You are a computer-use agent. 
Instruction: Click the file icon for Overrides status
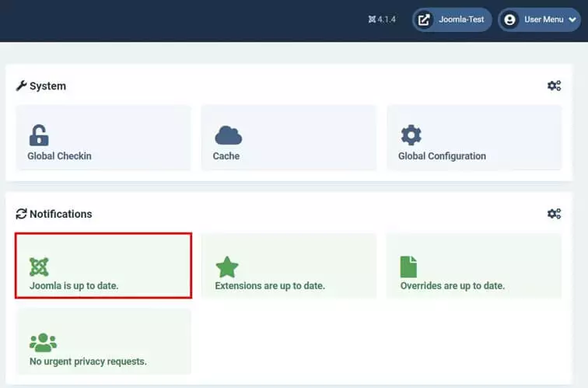click(x=408, y=267)
